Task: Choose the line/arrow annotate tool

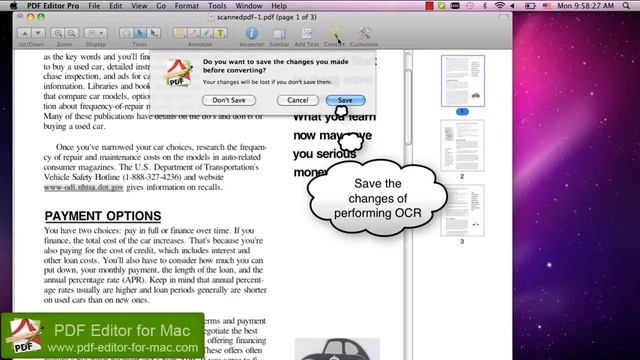Action: 193,33
